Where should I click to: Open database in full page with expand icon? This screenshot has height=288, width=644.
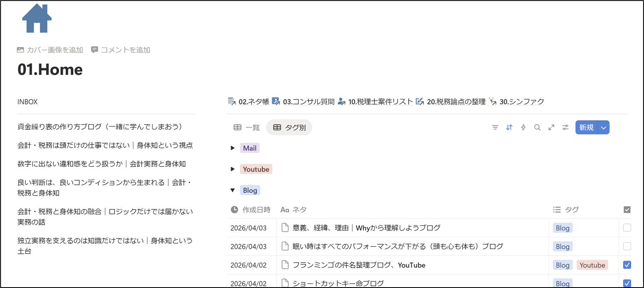point(551,127)
